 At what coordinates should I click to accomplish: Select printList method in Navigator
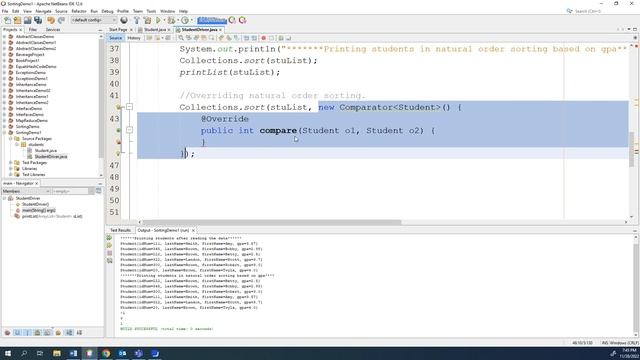coord(52,216)
